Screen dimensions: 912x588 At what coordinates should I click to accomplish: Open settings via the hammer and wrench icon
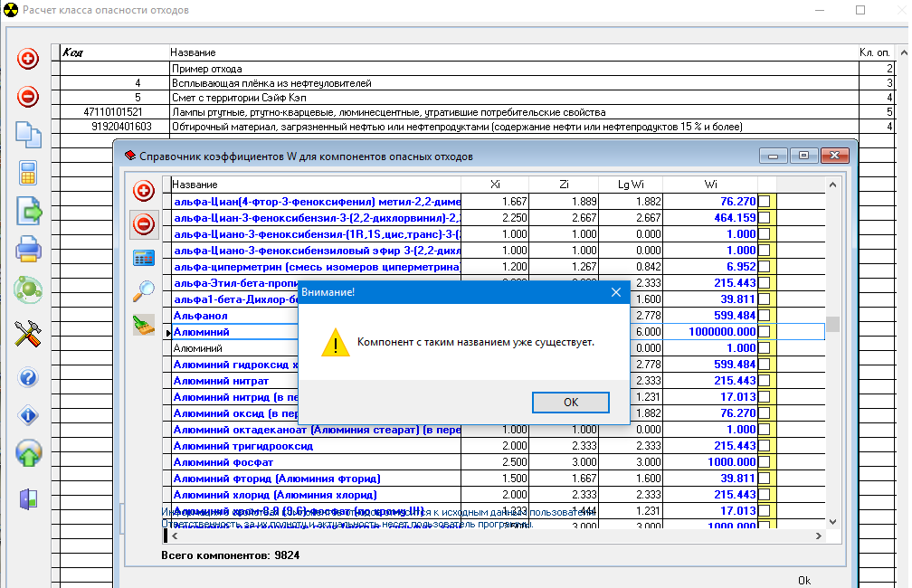pos(29,334)
